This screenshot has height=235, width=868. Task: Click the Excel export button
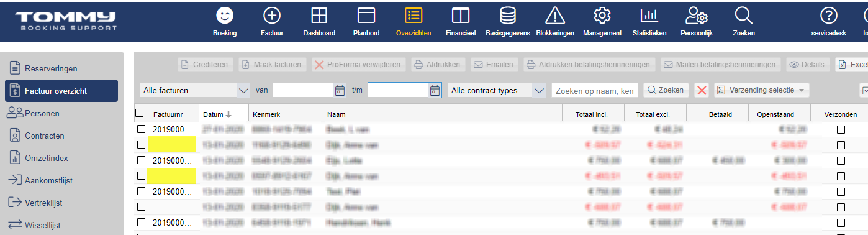pos(851,64)
